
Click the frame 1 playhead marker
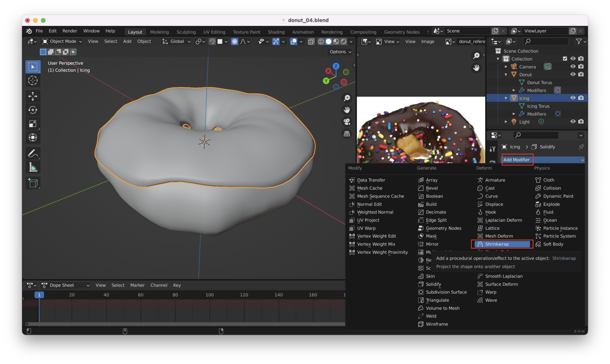[x=39, y=295]
